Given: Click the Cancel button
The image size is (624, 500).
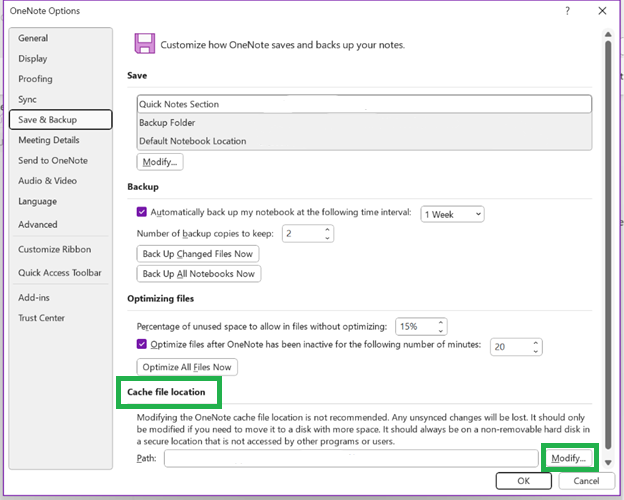Looking at the screenshot, I should pos(586,481).
